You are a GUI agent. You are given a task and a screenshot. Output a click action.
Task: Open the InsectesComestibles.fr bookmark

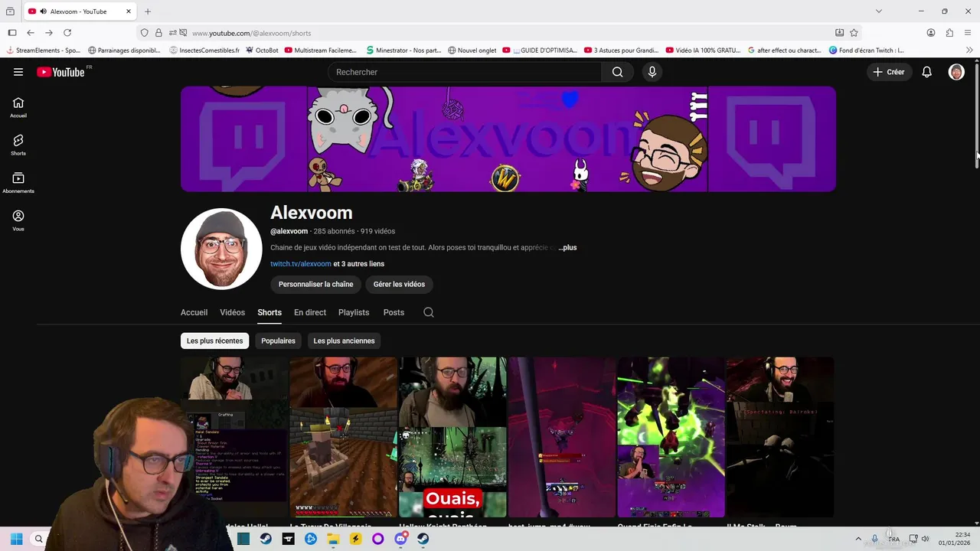click(x=204, y=51)
